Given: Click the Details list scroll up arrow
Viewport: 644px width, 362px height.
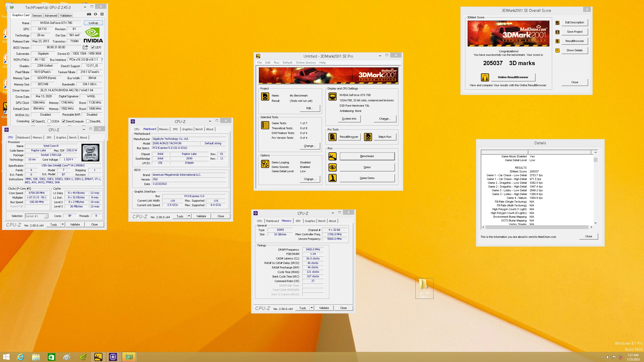Looking at the screenshot, I should click(x=595, y=152).
